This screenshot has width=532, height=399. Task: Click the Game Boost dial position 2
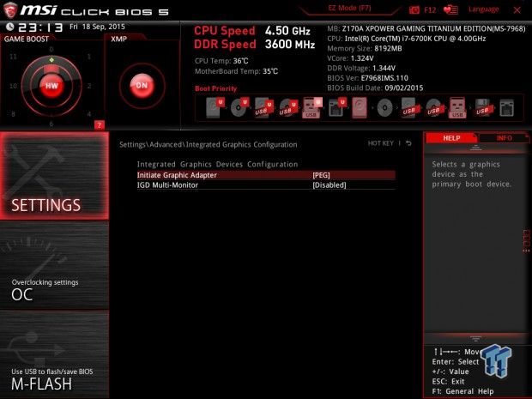coord(89,86)
